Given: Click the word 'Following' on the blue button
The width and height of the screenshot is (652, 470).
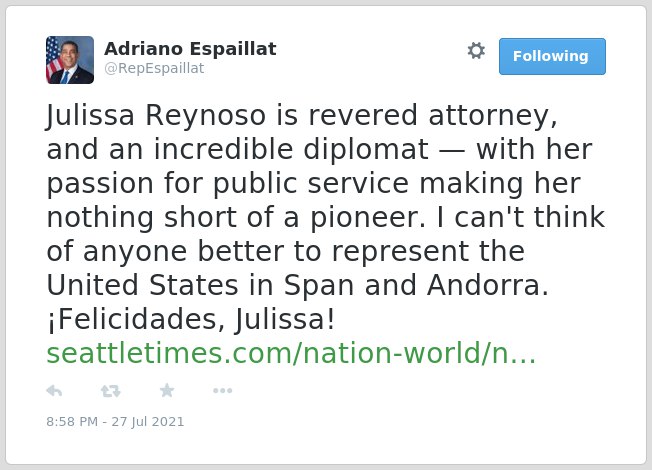Looking at the screenshot, I should [551, 56].
